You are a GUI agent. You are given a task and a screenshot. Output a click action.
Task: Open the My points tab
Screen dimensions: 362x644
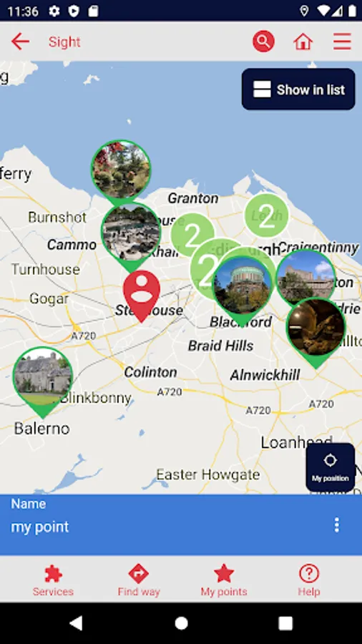click(x=224, y=580)
